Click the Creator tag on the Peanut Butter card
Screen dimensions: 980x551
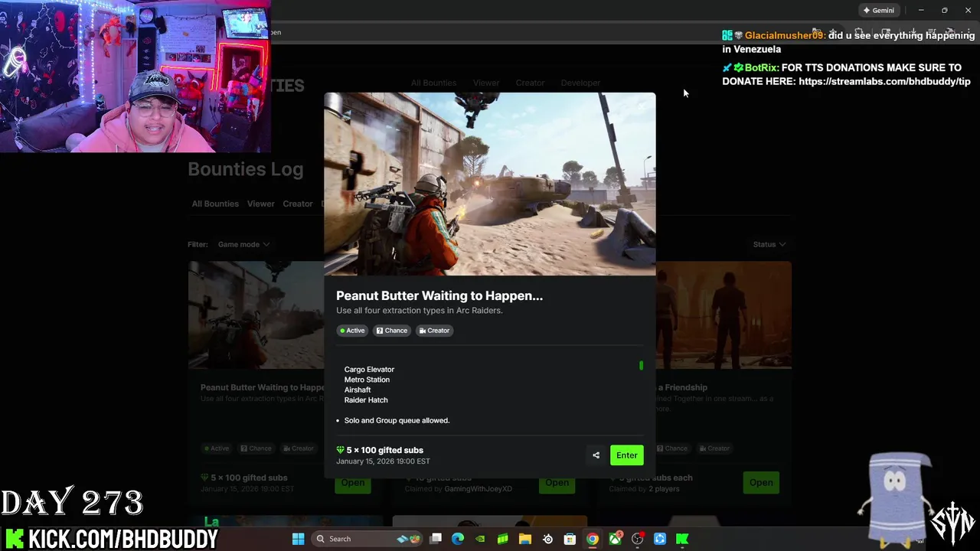click(x=298, y=448)
